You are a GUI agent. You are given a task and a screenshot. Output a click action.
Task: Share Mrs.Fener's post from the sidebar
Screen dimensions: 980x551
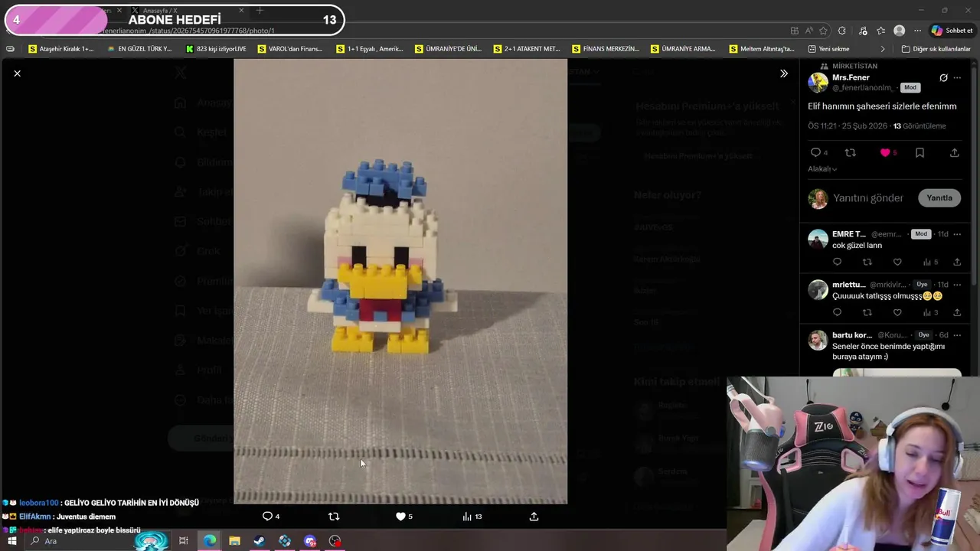tap(954, 152)
